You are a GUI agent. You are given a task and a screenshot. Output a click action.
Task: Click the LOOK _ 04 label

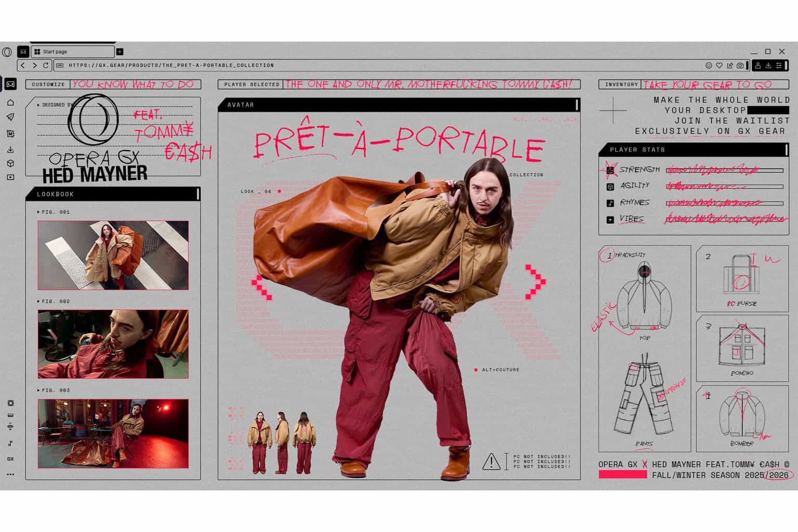(256, 191)
